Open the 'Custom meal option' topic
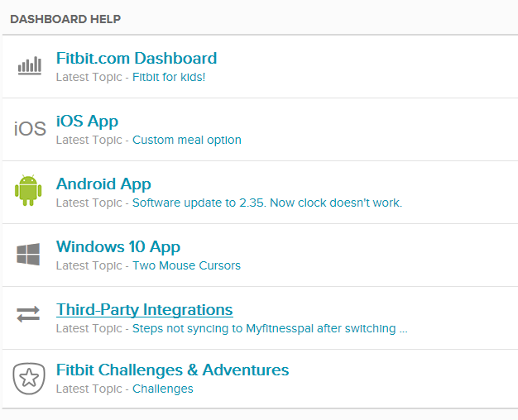 coord(187,141)
